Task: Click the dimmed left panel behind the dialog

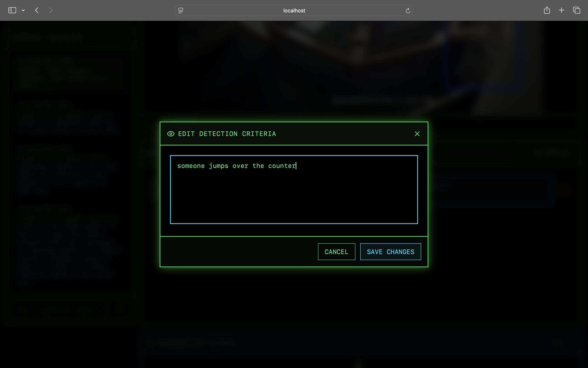Action: 68,170
